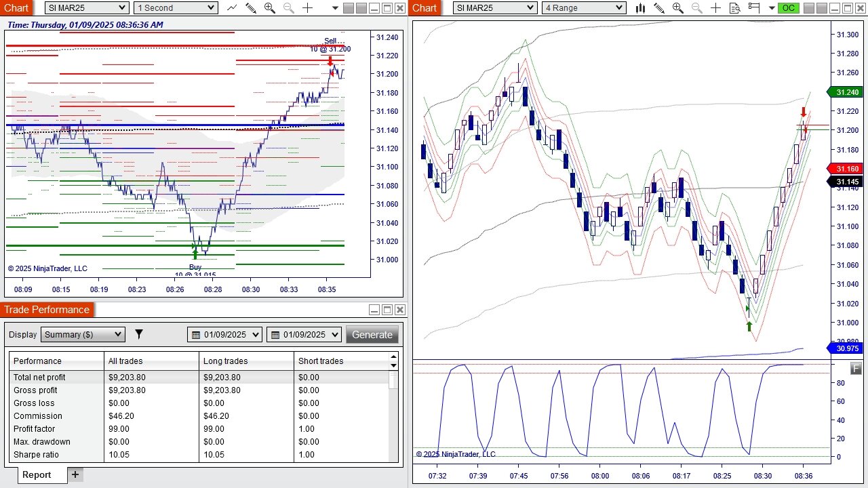
Task: Select the left Chart tab
Action: click(17, 7)
